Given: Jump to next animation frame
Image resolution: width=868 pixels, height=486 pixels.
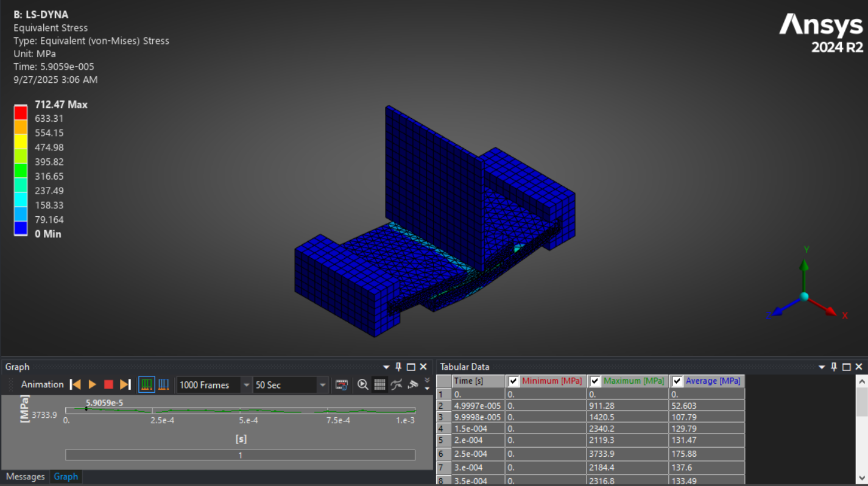Looking at the screenshot, I should coord(125,384).
